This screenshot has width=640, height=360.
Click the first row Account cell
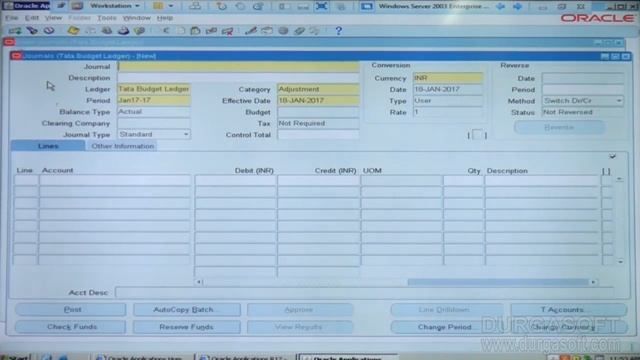(x=115, y=180)
